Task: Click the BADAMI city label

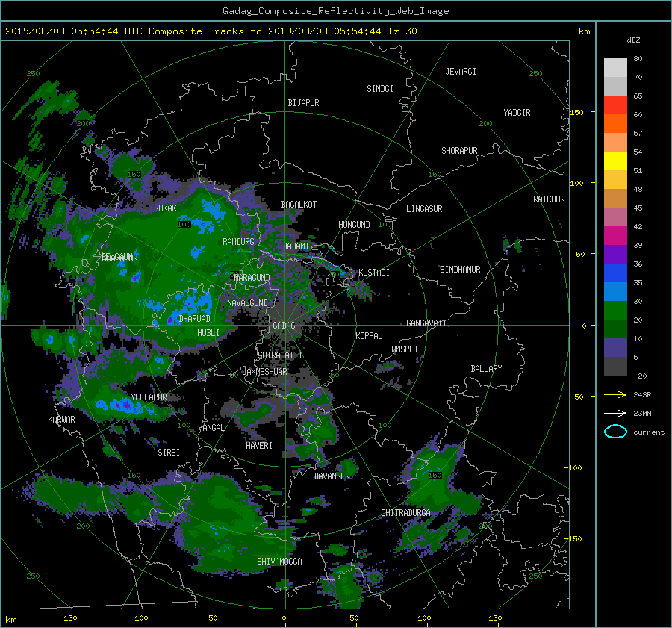Action: pos(296,246)
